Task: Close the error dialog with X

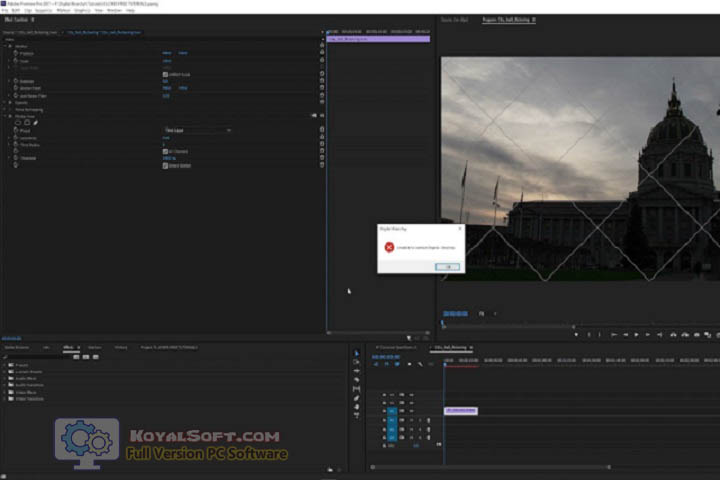Action: pos(460,228)
